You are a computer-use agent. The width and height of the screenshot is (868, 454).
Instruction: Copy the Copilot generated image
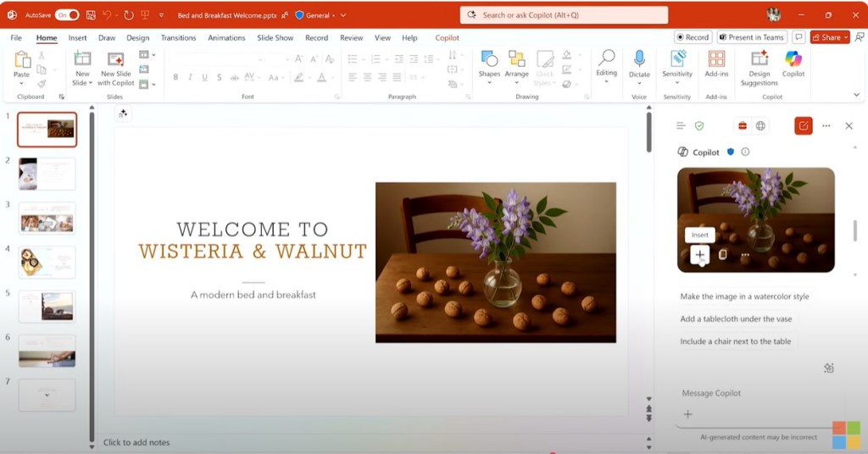(x=723, y=255)
